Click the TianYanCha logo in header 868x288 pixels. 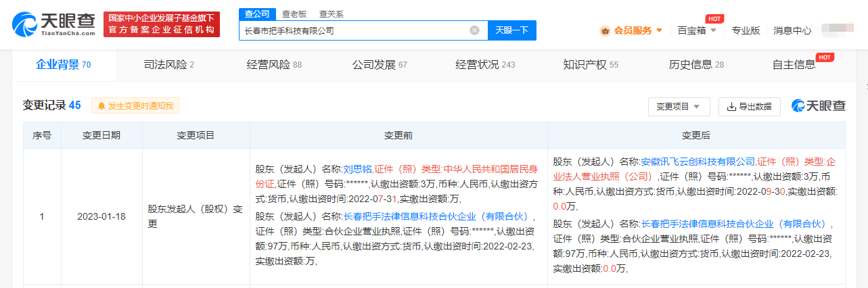(x=54, y=24)
